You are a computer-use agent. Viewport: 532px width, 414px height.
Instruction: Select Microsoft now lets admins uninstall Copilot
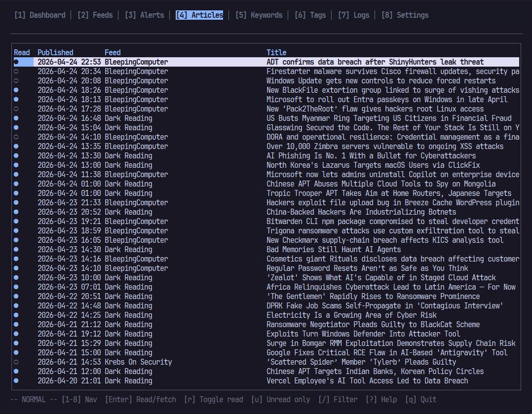[266, 174]
